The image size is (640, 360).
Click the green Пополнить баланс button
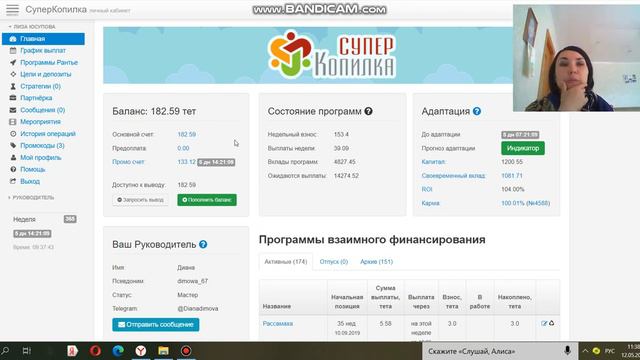(207, 200)
